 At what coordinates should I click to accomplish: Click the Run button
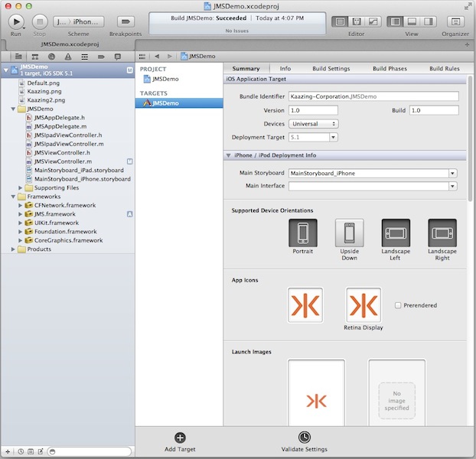point(16,22)
